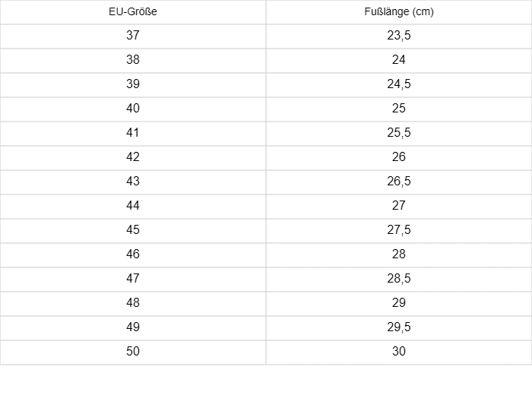
Task: Select the EU size 45 cell
Action: pyautogui.click(x=133, y=229)
